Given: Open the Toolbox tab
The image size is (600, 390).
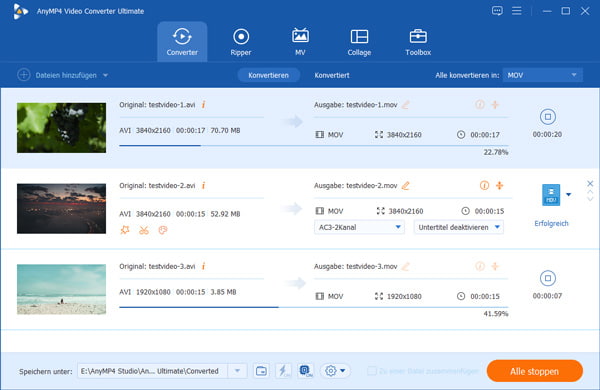Looking at the screenshot, I should coord(418,42).
